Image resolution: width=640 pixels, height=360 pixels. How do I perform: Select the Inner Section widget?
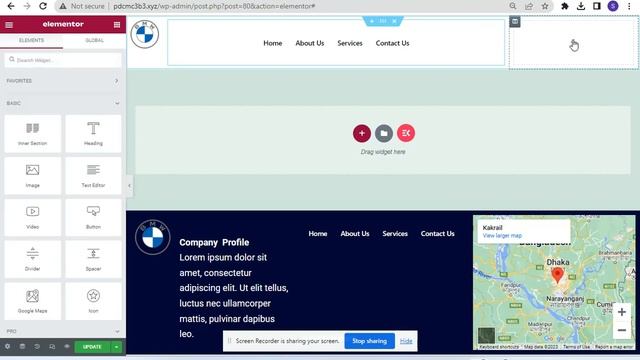point(33,134)
